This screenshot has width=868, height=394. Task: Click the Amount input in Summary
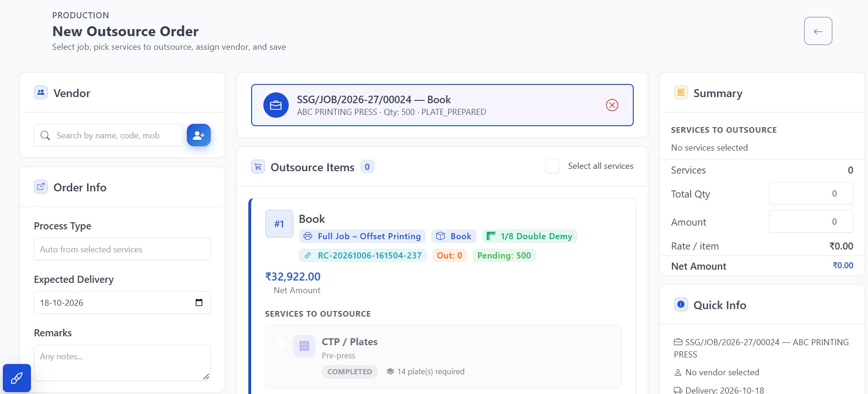811,221
